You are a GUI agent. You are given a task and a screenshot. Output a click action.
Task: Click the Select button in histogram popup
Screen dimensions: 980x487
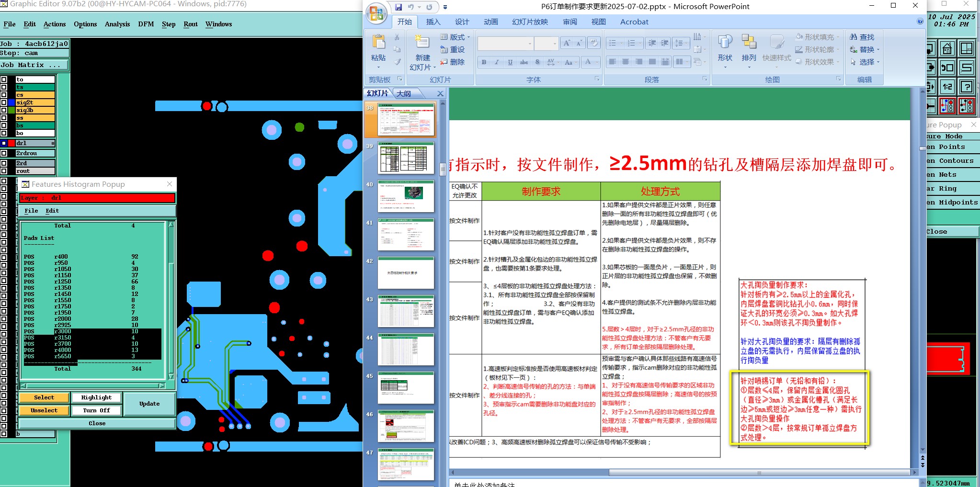tap(44, 397)
